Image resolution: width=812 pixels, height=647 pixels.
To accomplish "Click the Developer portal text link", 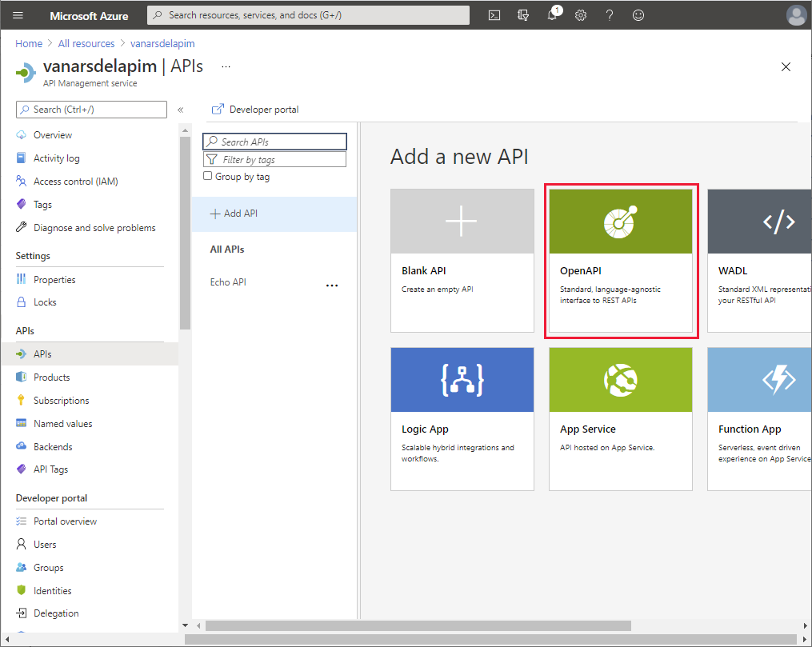I will click(264, 110).
